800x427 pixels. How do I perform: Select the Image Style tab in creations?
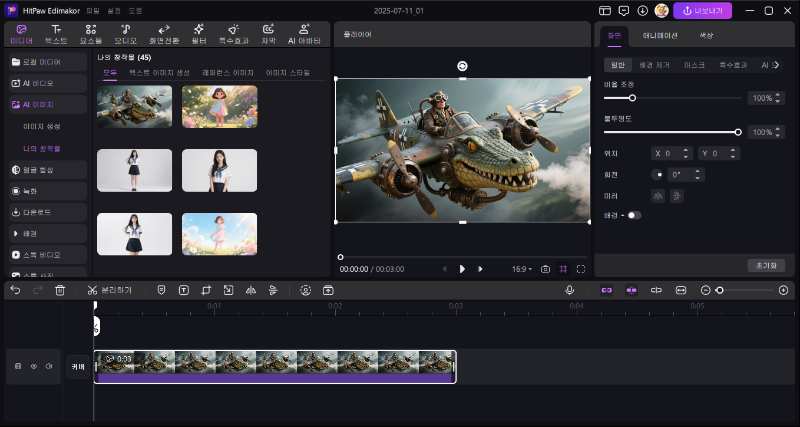(x=288, y=73)
